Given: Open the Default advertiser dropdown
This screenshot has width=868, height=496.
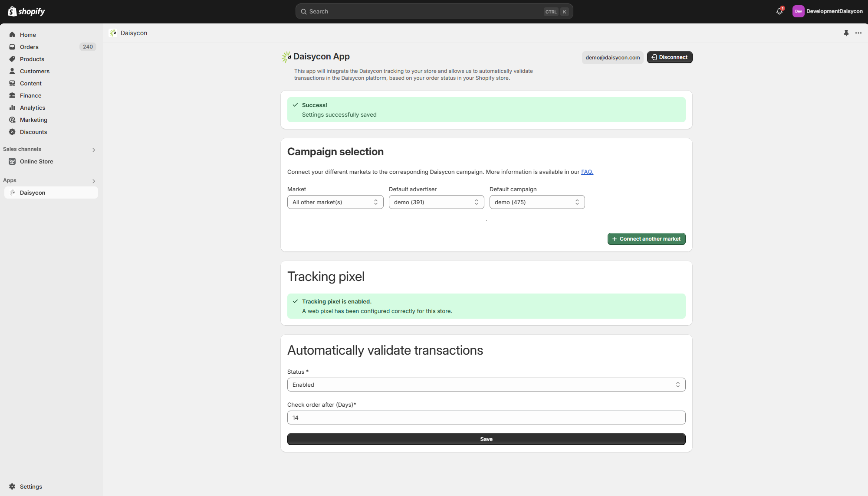Looking at the screenshot, I should coord(436,202).
